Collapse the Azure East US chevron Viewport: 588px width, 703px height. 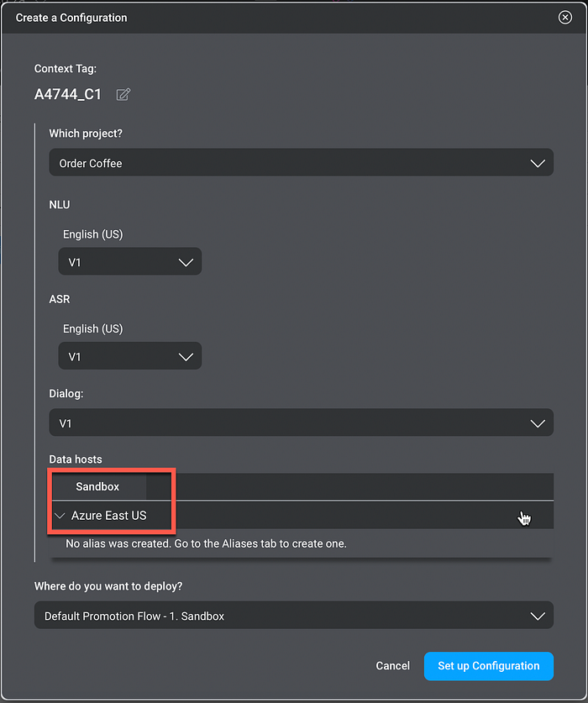click(x=60, y=516)
